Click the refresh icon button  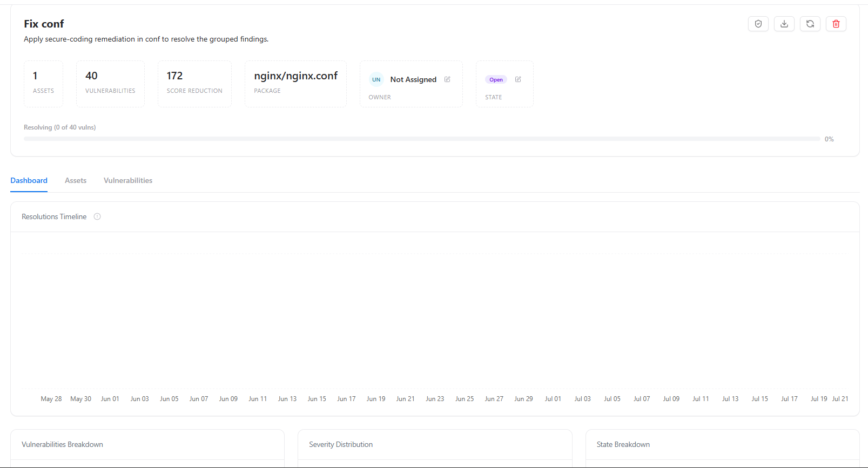point(810,24)
